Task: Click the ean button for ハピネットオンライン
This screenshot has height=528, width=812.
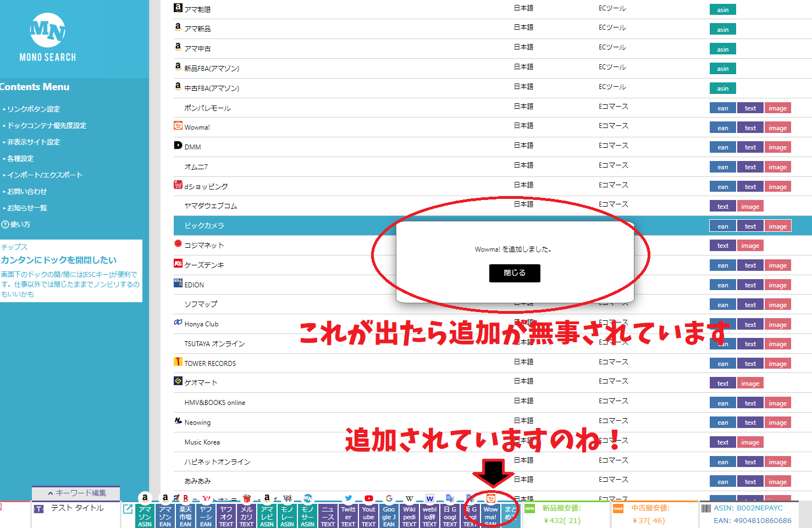Action: click(x=722, y=462)
